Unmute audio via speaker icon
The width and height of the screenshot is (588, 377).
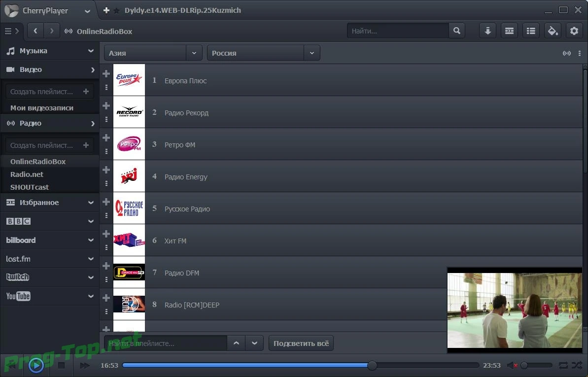click(512, 365)
